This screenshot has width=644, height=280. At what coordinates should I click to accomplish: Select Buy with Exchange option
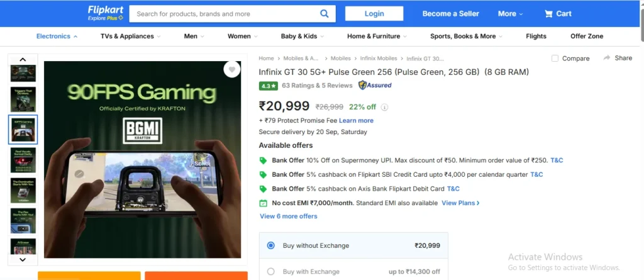coord(271,272)
